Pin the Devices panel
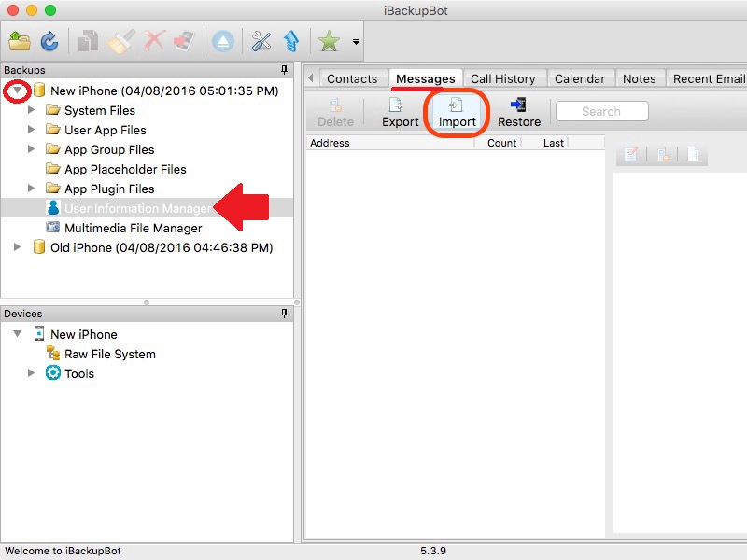The height and width of the screenshot is (560, 747). [x=284, y=314]
